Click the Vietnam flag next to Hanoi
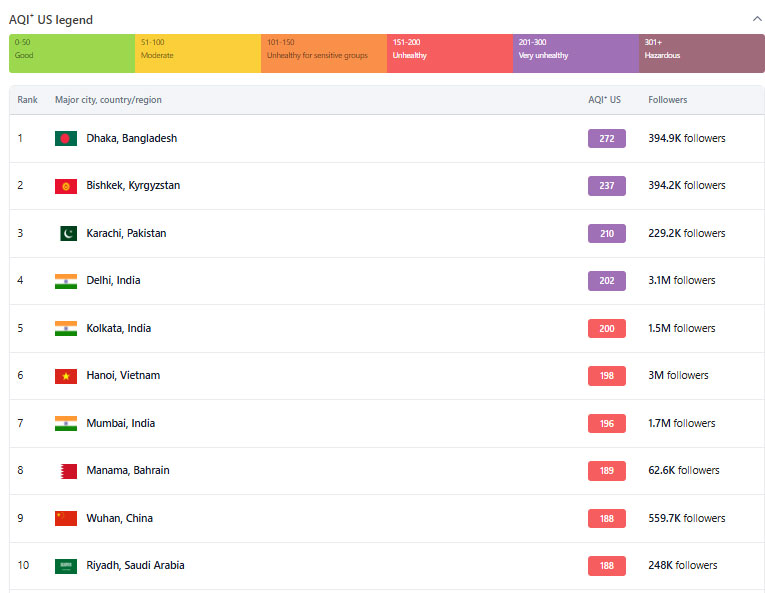Screen dimensions: 765x593 point(66,376)
